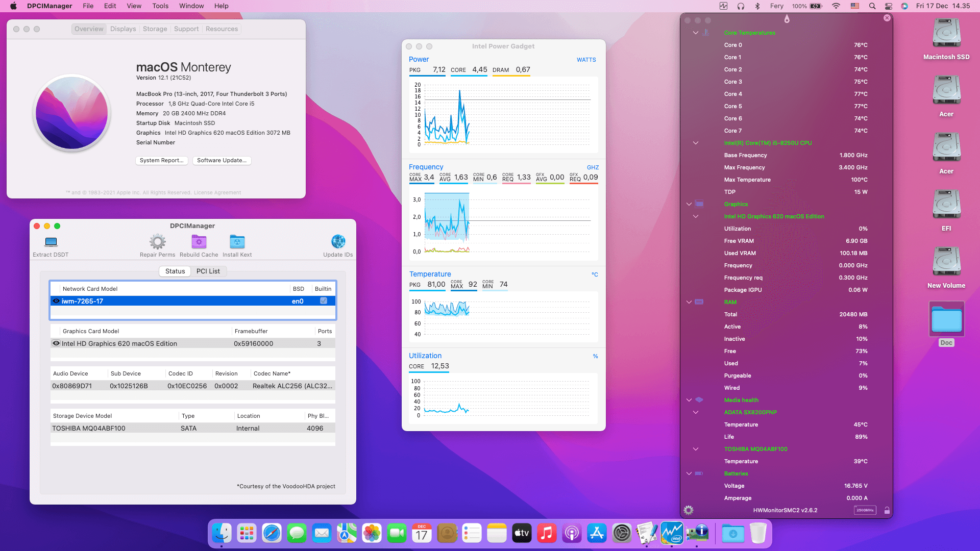
Task: Collapse the ADATA SX8200PNP section
Action: (x=695, y=412)
